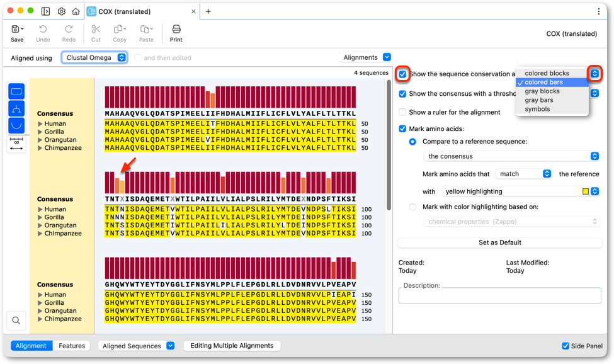Choose 'colored bars' menu option
Screen dimensions: 614x364
[x=552, y=82]
